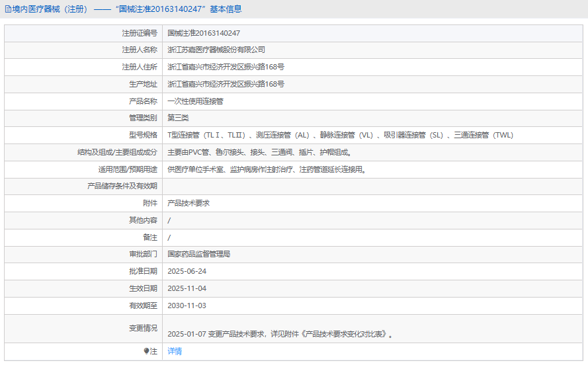Click the 注册人住所 label
The width and height of the screenshot is (588, 367).
[140, 67]
